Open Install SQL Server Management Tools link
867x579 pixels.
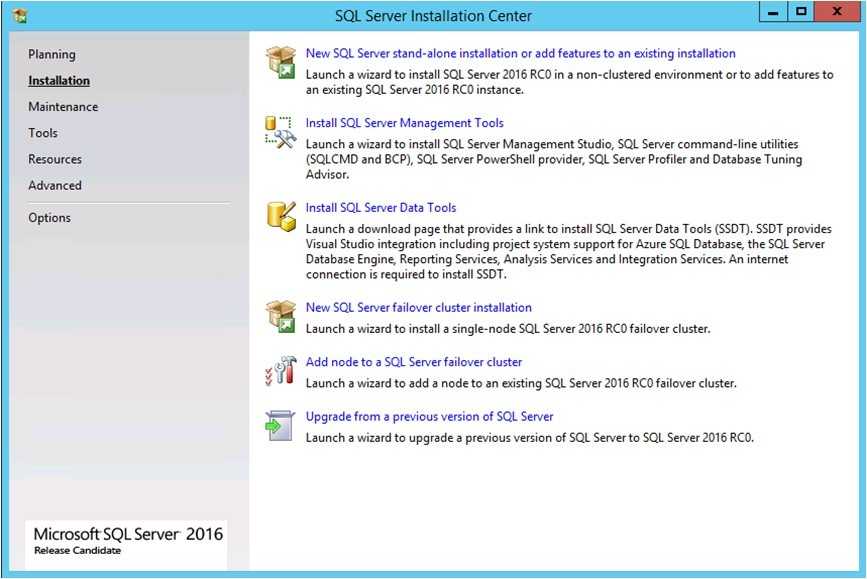[405, 123]
